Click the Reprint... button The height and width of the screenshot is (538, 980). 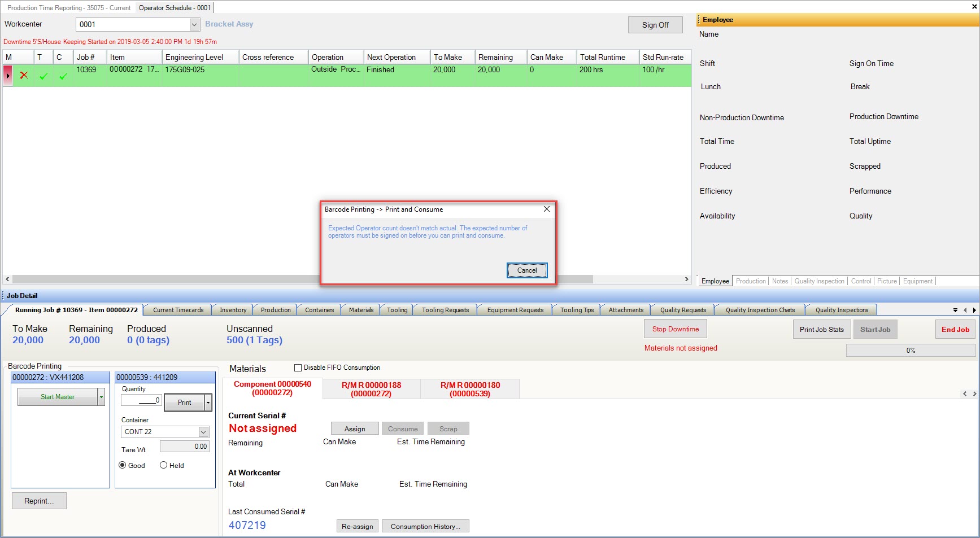pos(39,501)
